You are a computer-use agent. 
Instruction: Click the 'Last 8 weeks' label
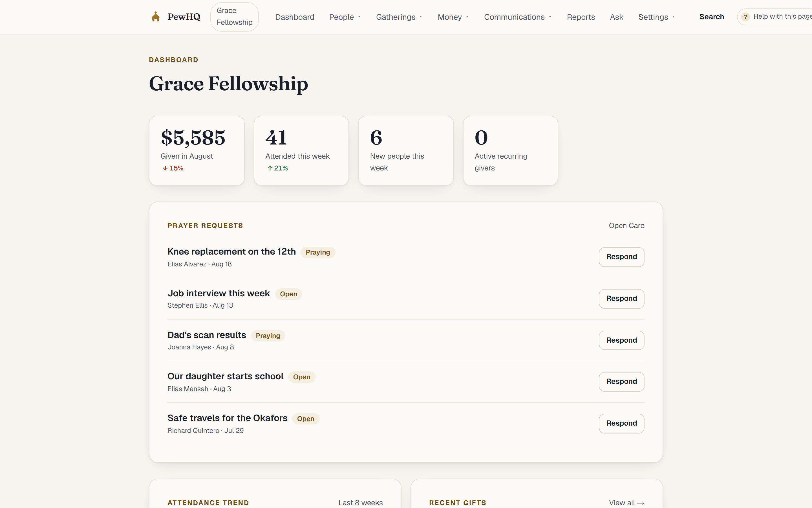pyautogui.click(x=360, y=503)
